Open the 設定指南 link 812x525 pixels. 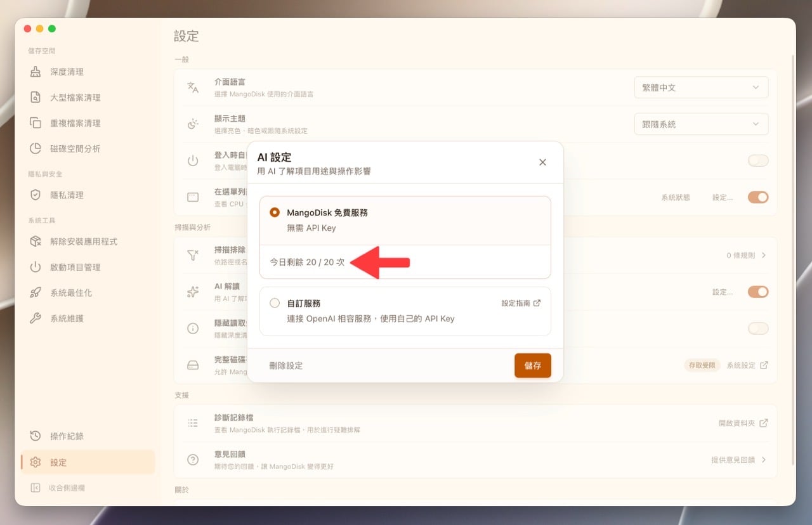(521, 303)
